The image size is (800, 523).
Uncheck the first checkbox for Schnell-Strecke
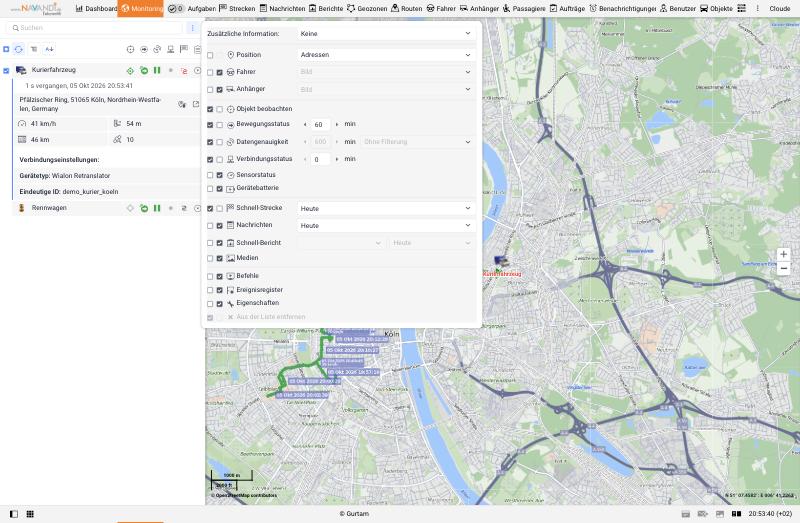pyautogui.click(x=210, y=209)
